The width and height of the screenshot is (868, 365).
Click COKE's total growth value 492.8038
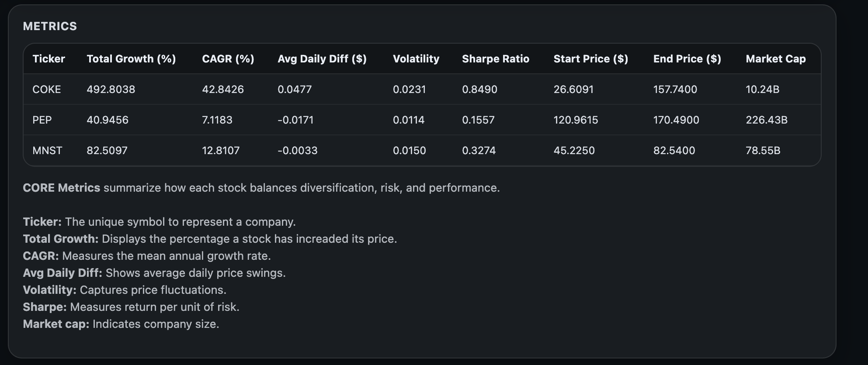click(111, 90)
